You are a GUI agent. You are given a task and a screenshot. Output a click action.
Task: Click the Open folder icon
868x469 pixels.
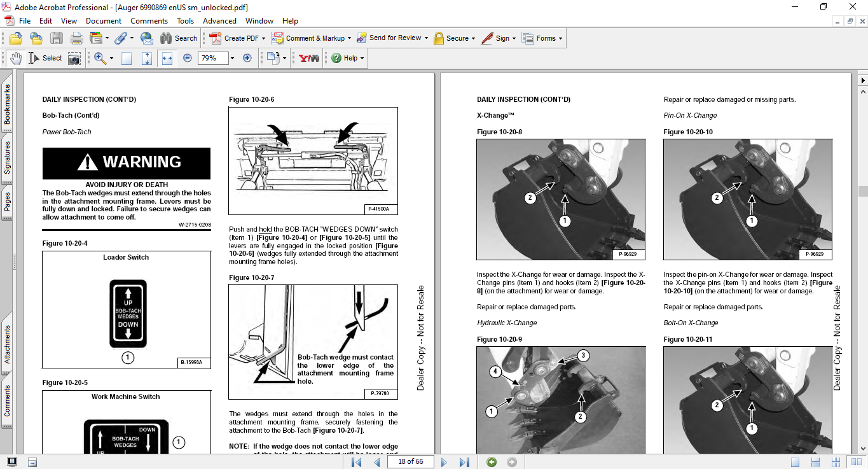pos(15,38)
